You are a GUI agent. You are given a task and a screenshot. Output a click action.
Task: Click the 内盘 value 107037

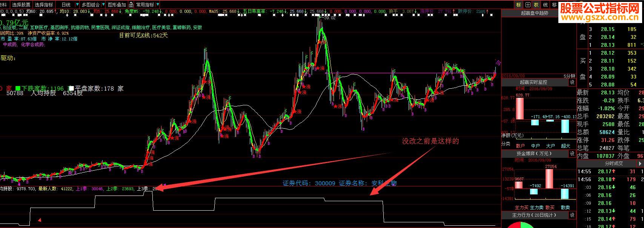(605, 156)
